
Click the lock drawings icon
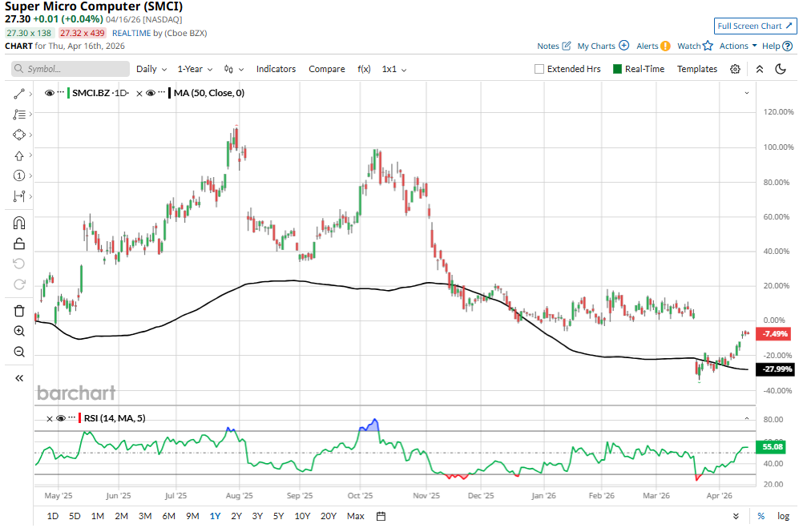coord(19,244)
